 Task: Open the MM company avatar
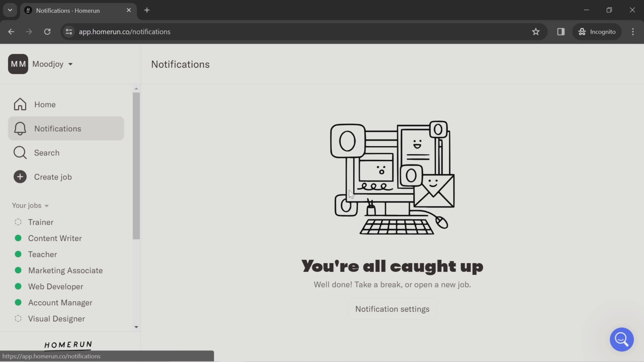coord(18,64)
